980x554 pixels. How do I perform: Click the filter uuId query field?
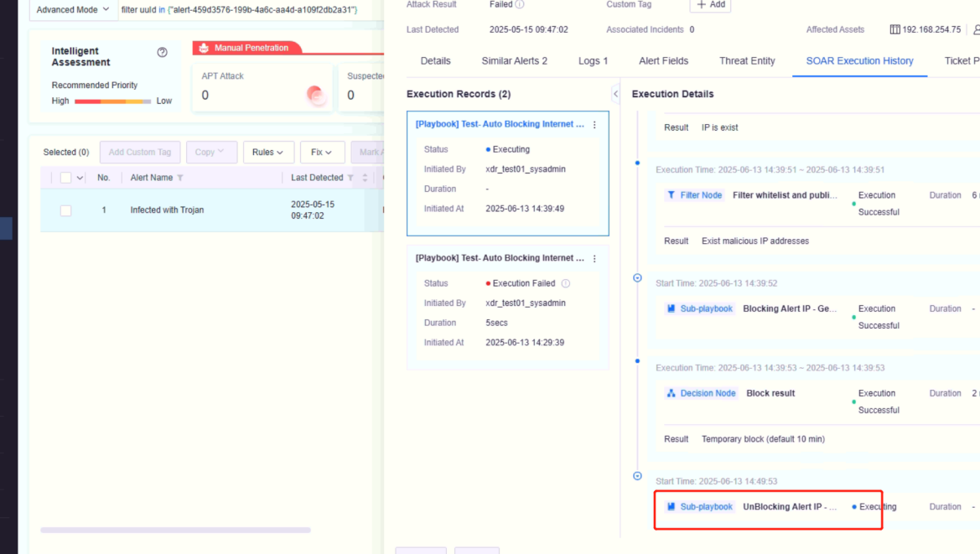(250, 9)
